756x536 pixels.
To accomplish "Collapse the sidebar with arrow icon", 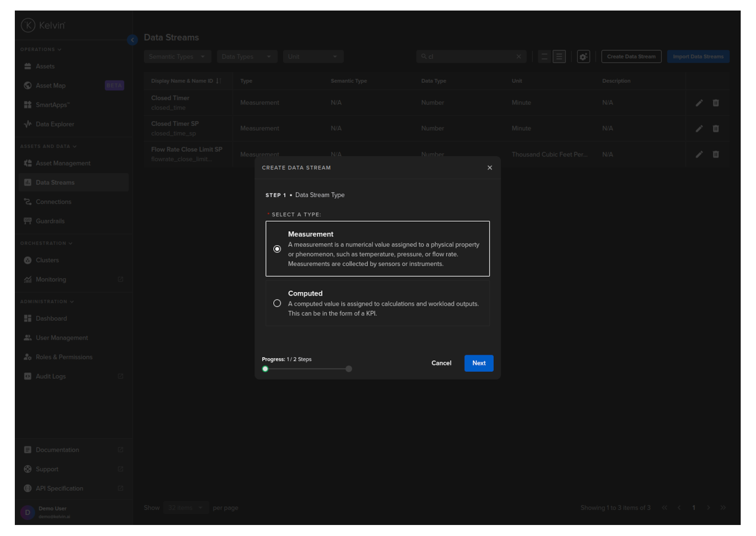I will click(x=133, y=40).
